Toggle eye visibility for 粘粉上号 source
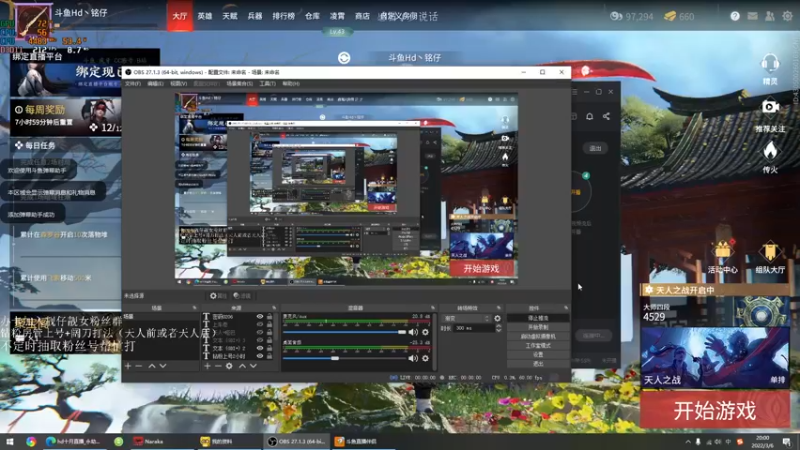This screenshot has width=800, height=450. point(260,356)
